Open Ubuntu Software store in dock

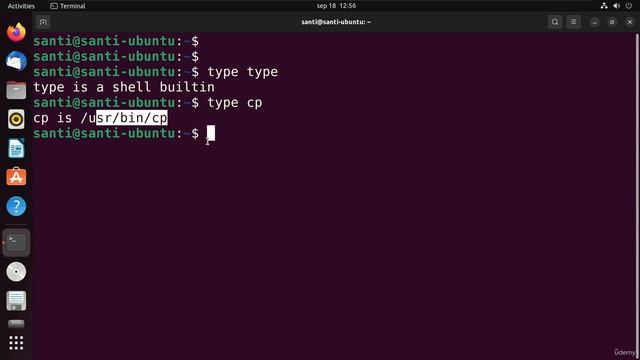16,177
